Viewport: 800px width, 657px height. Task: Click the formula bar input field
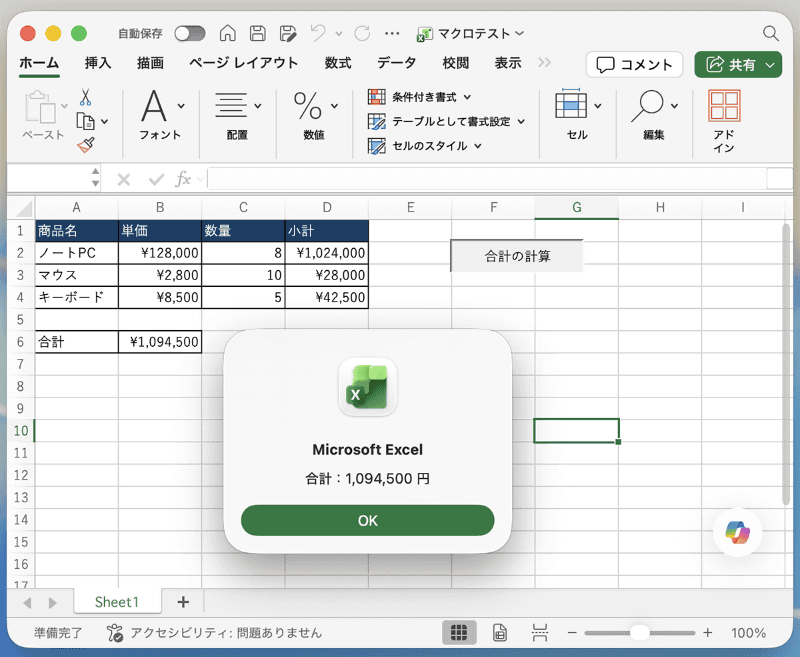pos(487,179)
